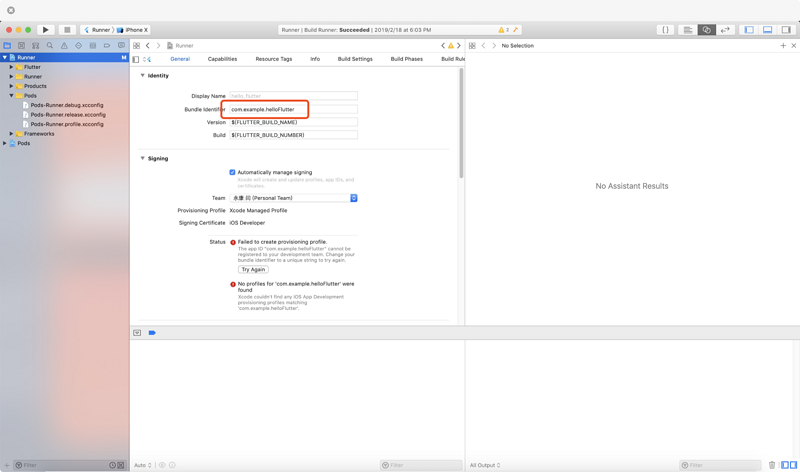Open the Issue navigator warning icon
800x472 pixels.
[64, 45]
